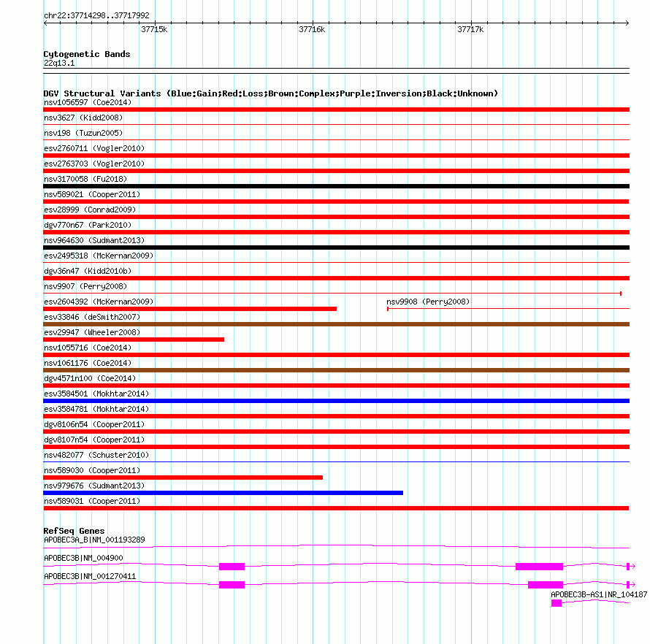Select the nsv3170058 (Fu2018) label
This screenshot has height=644, width=650.
tap(85, 179)
